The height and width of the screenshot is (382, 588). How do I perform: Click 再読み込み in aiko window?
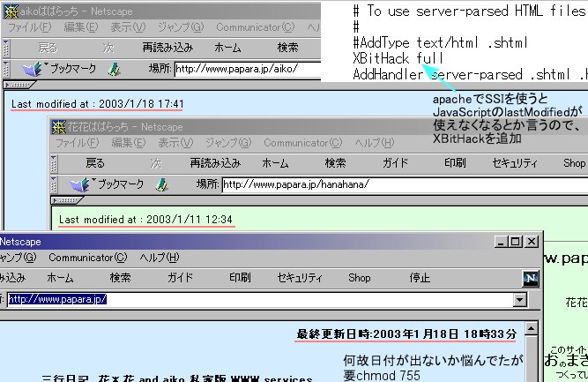(x=167, y=48)
